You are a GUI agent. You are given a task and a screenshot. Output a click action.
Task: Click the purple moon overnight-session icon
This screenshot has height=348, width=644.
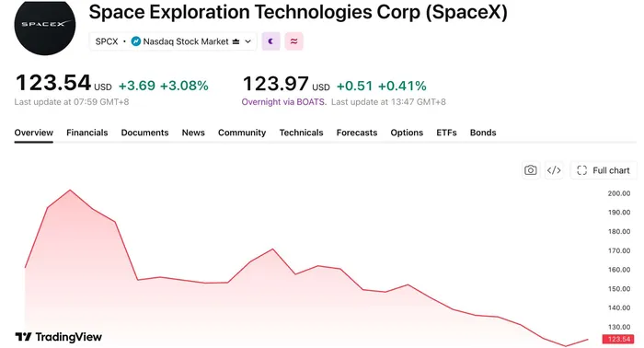point(270,41)
